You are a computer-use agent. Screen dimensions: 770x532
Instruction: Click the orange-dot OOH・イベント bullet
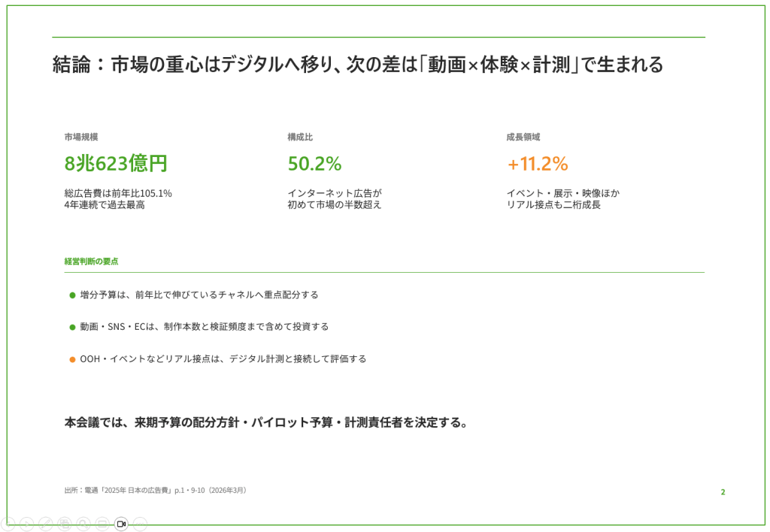(218, 359)
